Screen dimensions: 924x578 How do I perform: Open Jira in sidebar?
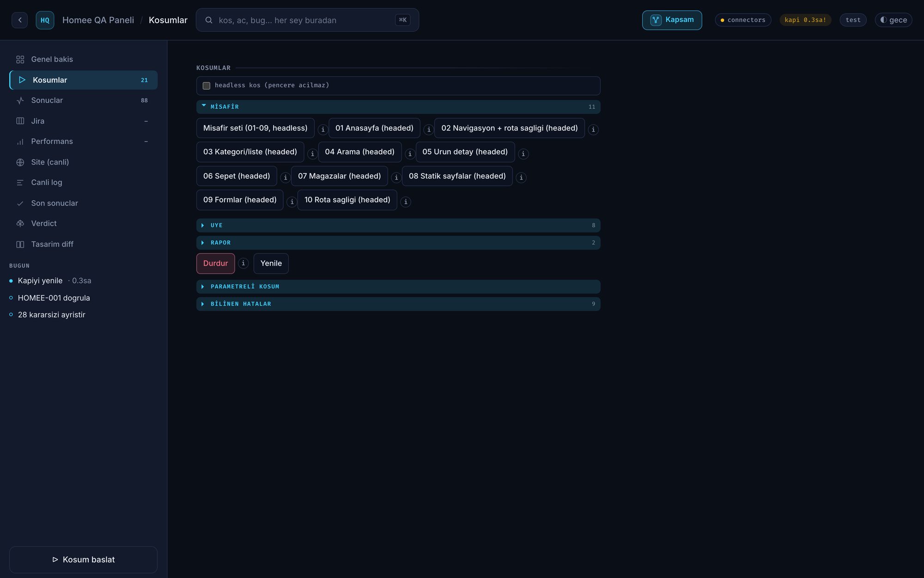tap(83, 121)
